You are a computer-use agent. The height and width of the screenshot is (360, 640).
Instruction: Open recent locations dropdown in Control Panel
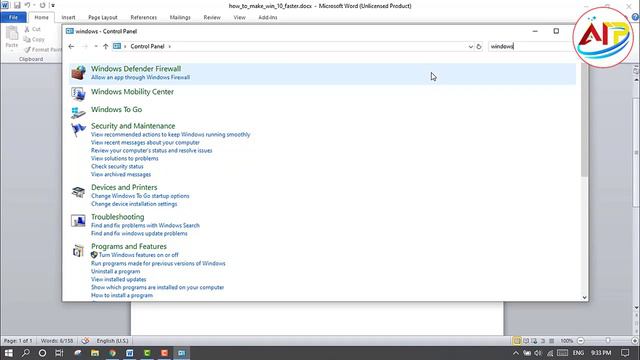[x=96, y=47]
